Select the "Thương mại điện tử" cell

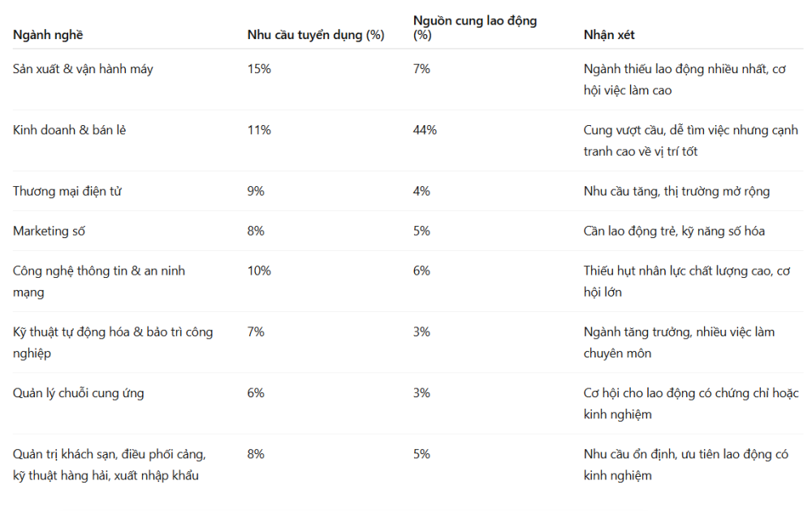[67, 191]
